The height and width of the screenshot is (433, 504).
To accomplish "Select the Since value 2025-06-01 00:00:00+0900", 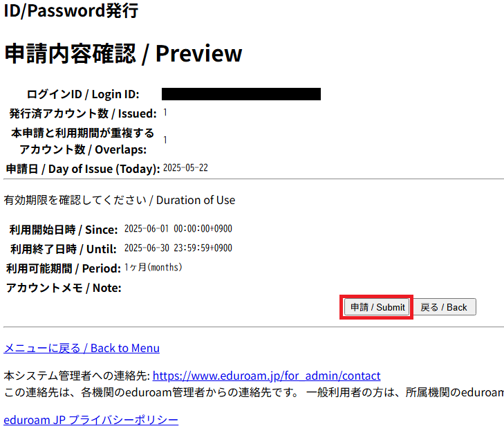I will (x=178, y=229).
